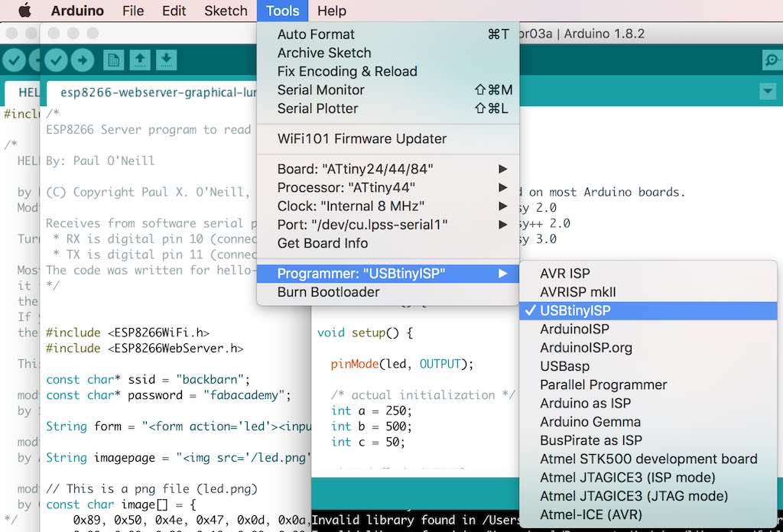Click the tab dropdown arrow at right of tab bar
This screenshot has width=783, height=532.
point(768,91)
